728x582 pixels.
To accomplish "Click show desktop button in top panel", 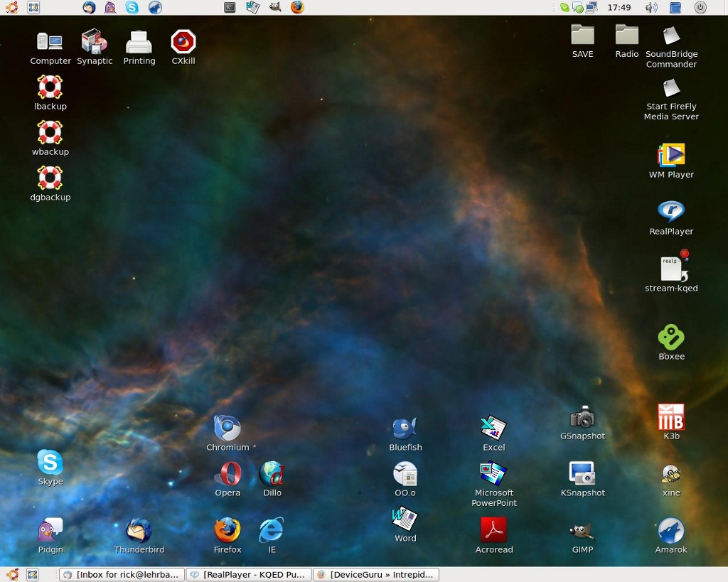I will pyautogui.click(x=33, y=7).
